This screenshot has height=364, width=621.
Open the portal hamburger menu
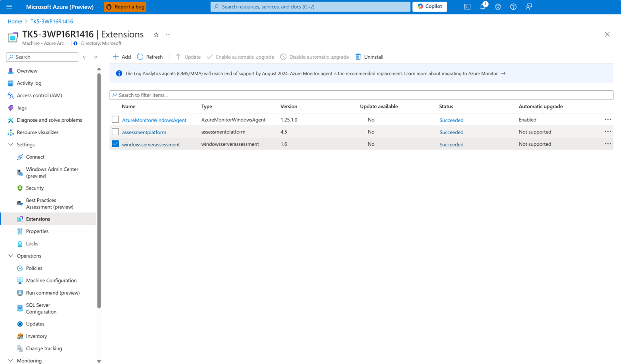point(9,7)
